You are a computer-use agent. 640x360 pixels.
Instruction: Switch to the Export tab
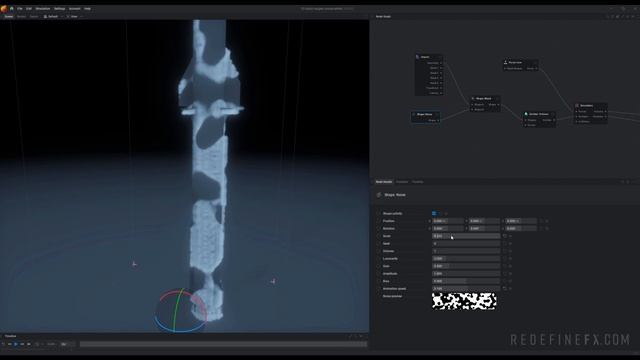point(34,17)
